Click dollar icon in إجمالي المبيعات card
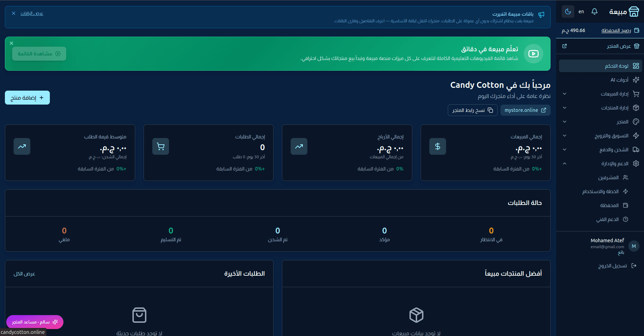The image size is (644, 336). [438, 146]
